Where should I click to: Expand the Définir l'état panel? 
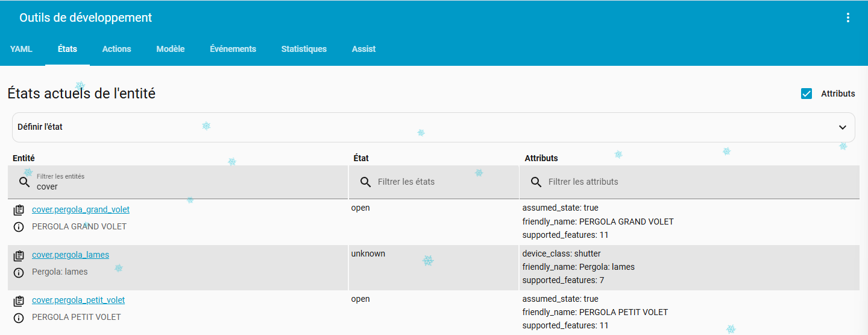tap(422, 127)
